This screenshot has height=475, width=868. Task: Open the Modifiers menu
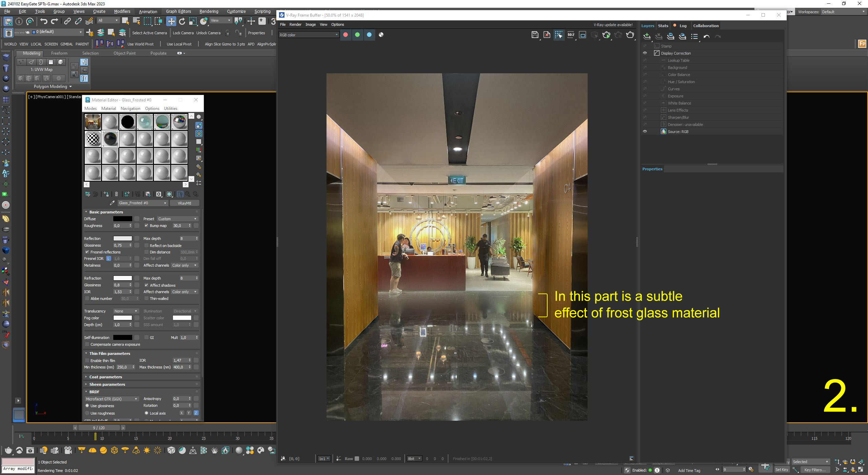click(122, 12)
